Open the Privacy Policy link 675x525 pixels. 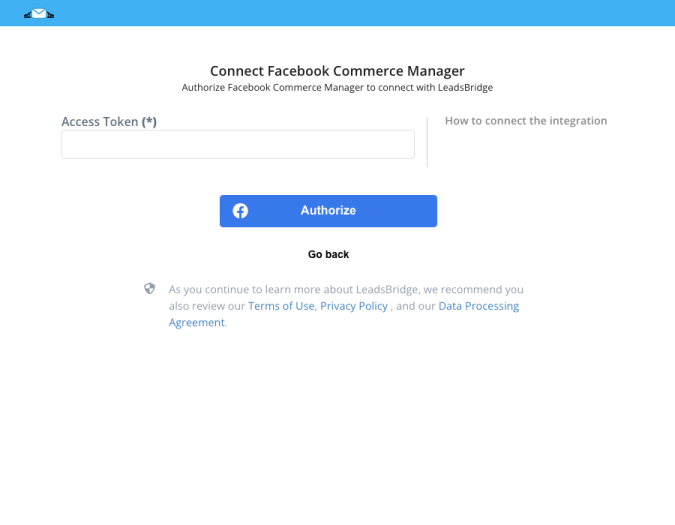[354, 306]
